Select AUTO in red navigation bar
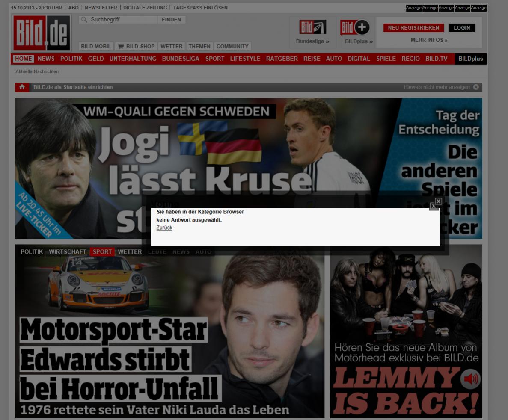 (x=334, y=59)
